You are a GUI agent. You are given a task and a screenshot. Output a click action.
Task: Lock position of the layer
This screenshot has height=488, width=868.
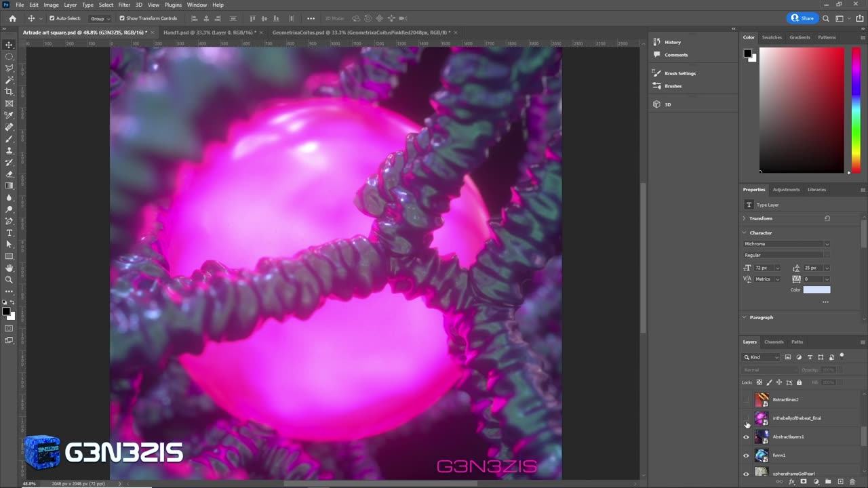pyautogui.click(x=778, y=382)
